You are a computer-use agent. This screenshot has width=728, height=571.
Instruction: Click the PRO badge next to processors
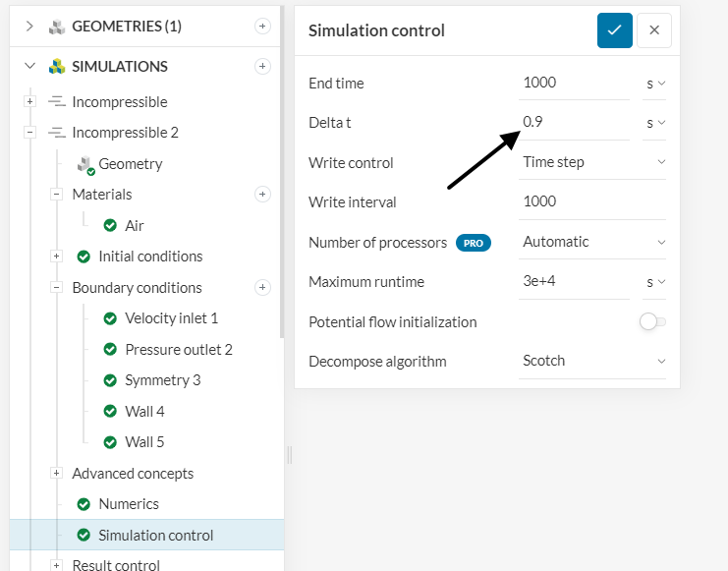tap(473, 243)
